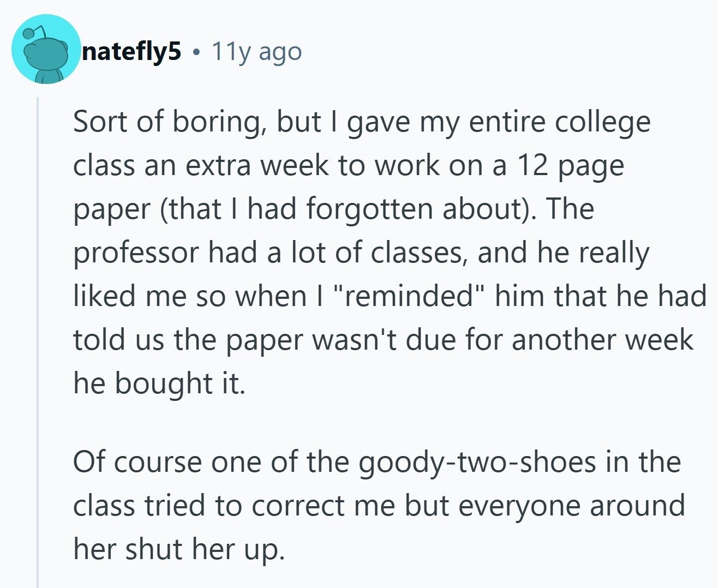Image resolution: width=718 pixels, height=588 pixels.
Task: Click the word "professor" in the comment text
Action: tap(136, 253)
